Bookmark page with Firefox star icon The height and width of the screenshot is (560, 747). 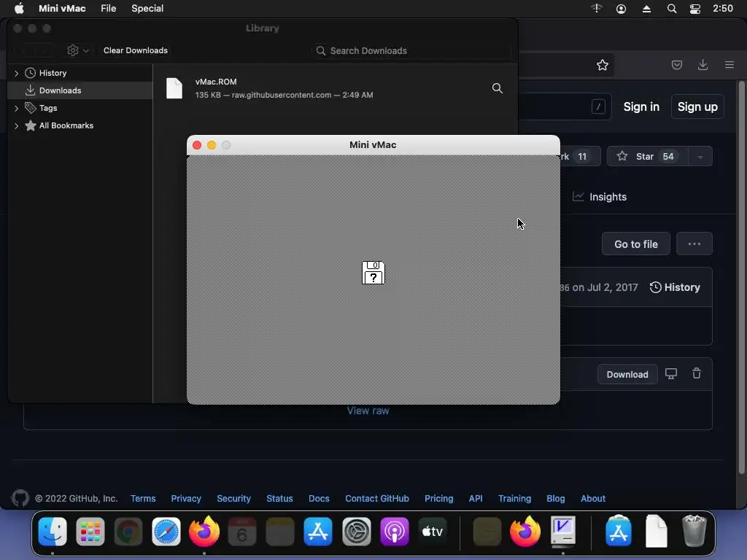[602, 65]
